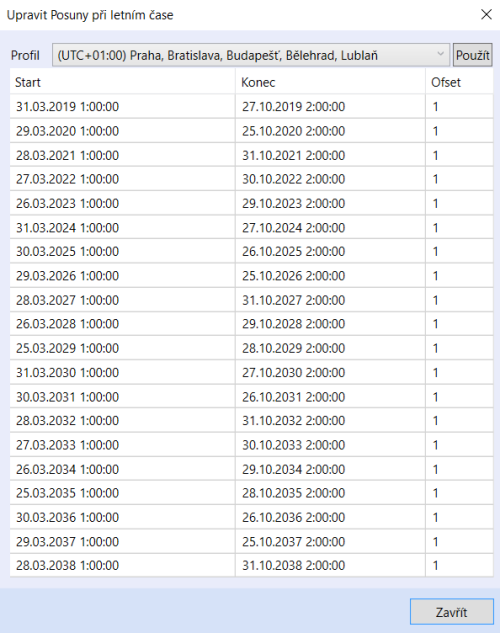Image resolution: width=500 pixels, height=633 pixels.
Task: Select start cell 30.03.2036 1:00:00
Action: [x=122, y=517]
